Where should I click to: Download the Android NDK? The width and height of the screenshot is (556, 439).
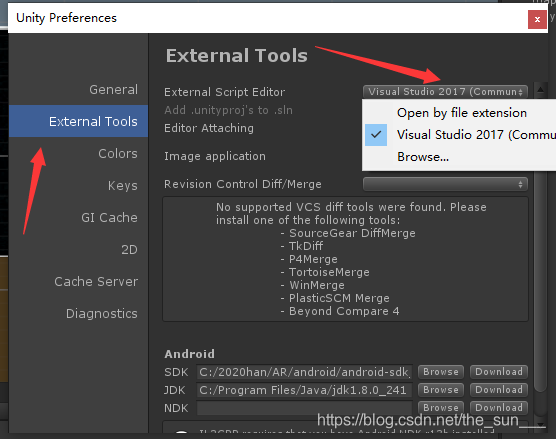(x=499, y=407)
